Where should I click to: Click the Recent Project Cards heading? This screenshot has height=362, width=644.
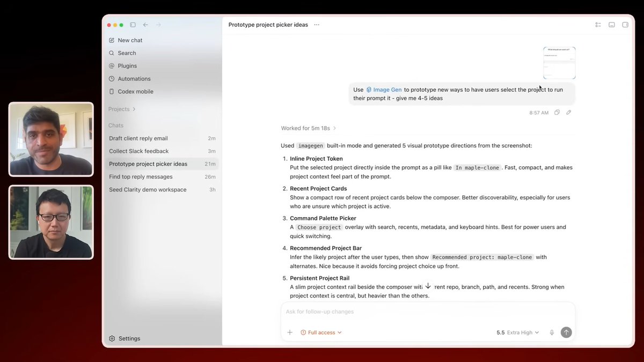[x=318, y=189]
